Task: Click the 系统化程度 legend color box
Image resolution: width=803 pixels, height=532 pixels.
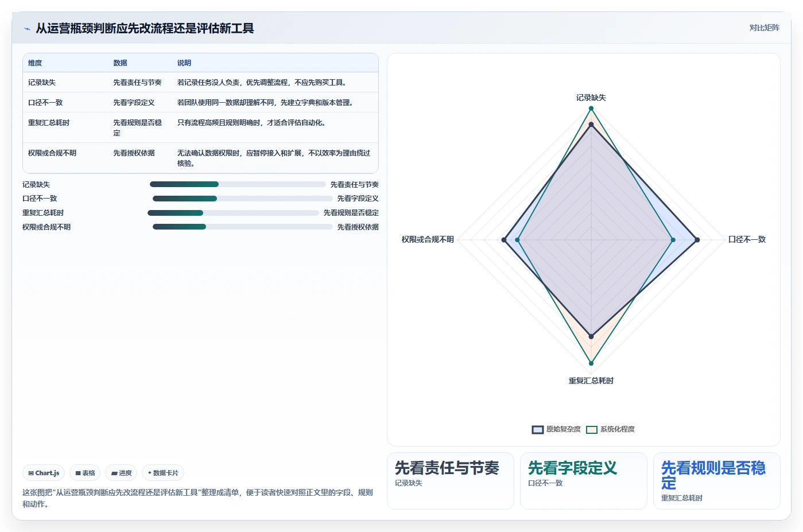Action: [591, 429]
